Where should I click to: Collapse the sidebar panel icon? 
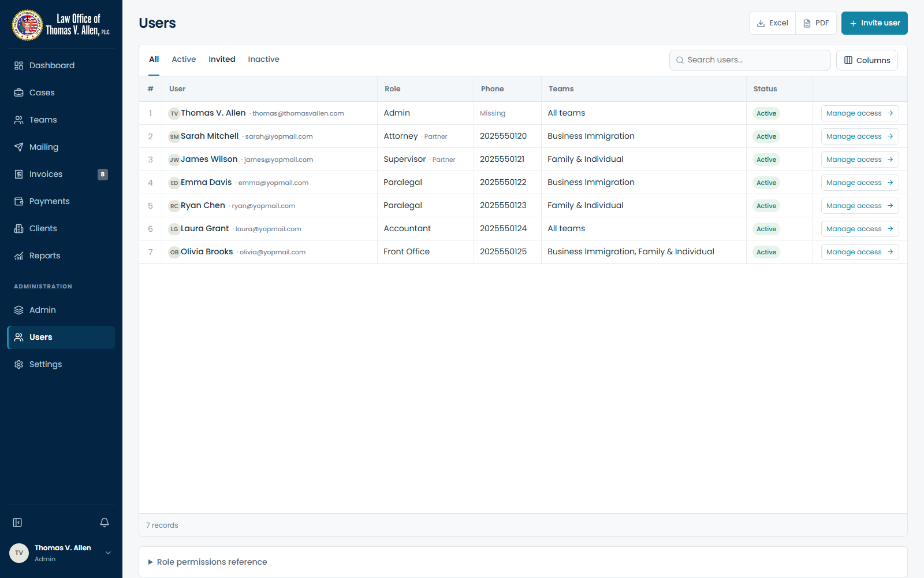point(17,523)
